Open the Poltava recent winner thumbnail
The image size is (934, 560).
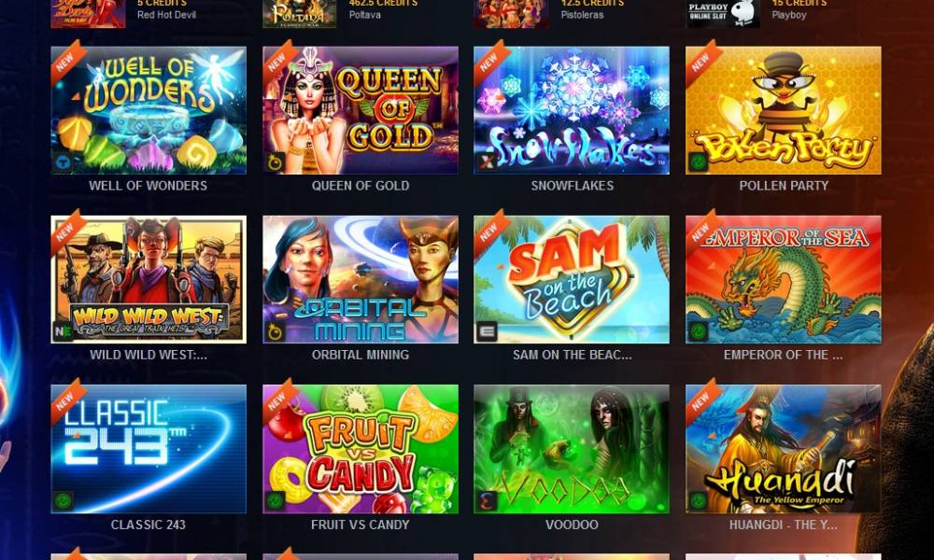pyautogui.click(x=300, y=13)
